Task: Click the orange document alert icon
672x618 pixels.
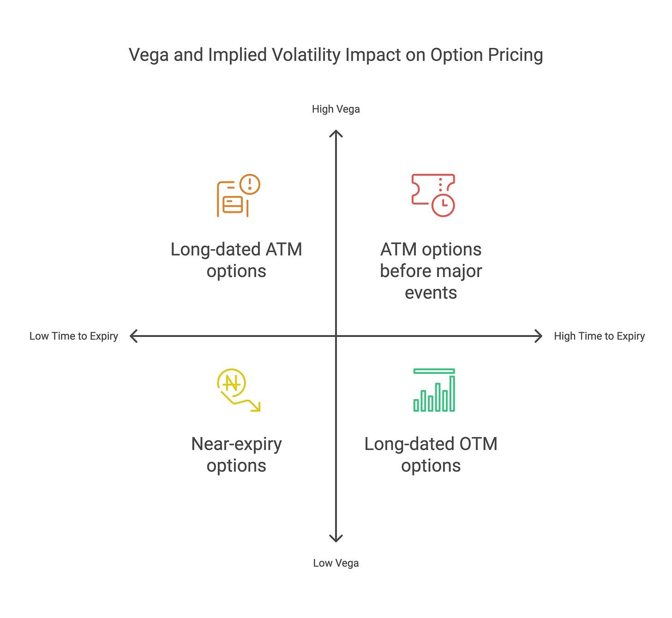Action: coord(238,196)
